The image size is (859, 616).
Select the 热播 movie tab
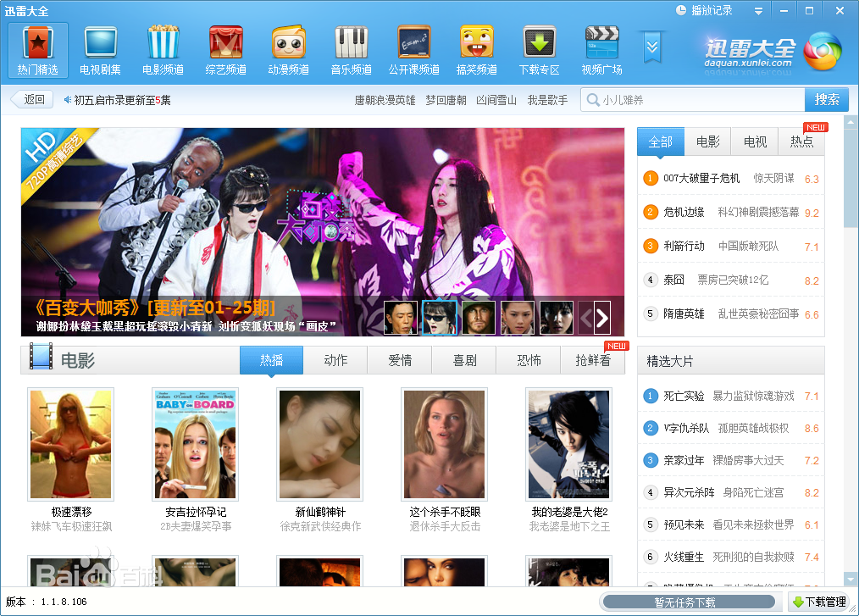pos(271,360)
